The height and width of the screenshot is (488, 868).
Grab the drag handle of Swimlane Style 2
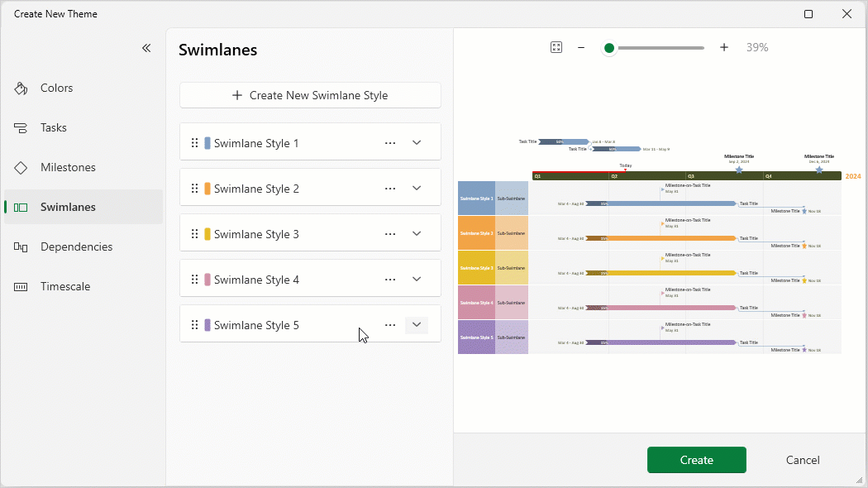pyautogui.click(x=195, y=189)
